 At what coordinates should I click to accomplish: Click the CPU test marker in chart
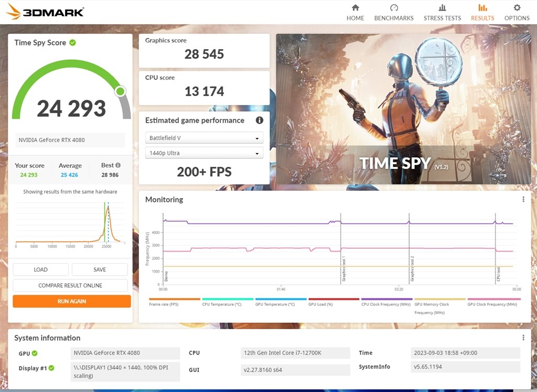[498, 274]
